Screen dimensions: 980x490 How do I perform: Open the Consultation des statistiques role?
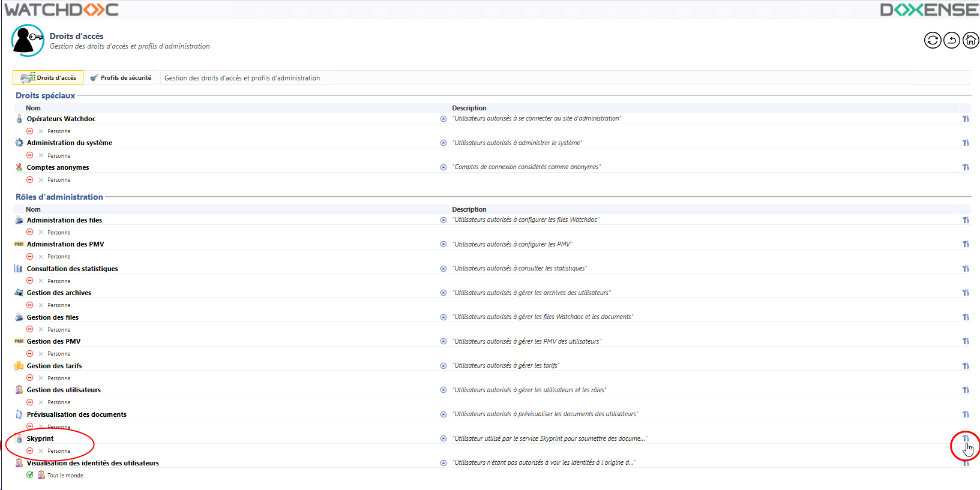tap(72, 269)
